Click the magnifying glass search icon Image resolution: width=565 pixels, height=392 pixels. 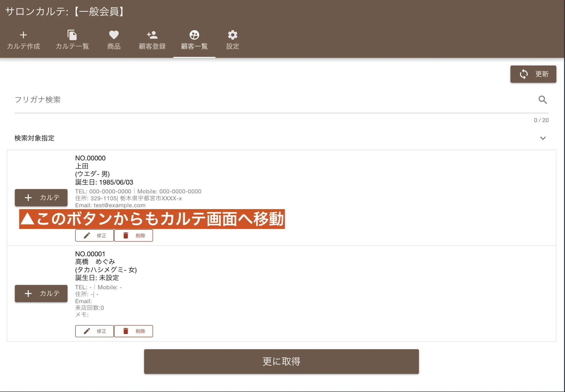(x=543, y=100)
